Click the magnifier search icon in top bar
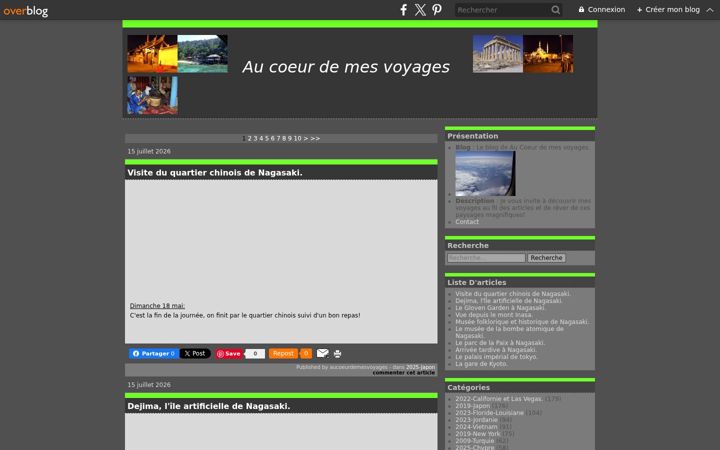This screenshot has width=720, height=450. click(556, 10)
